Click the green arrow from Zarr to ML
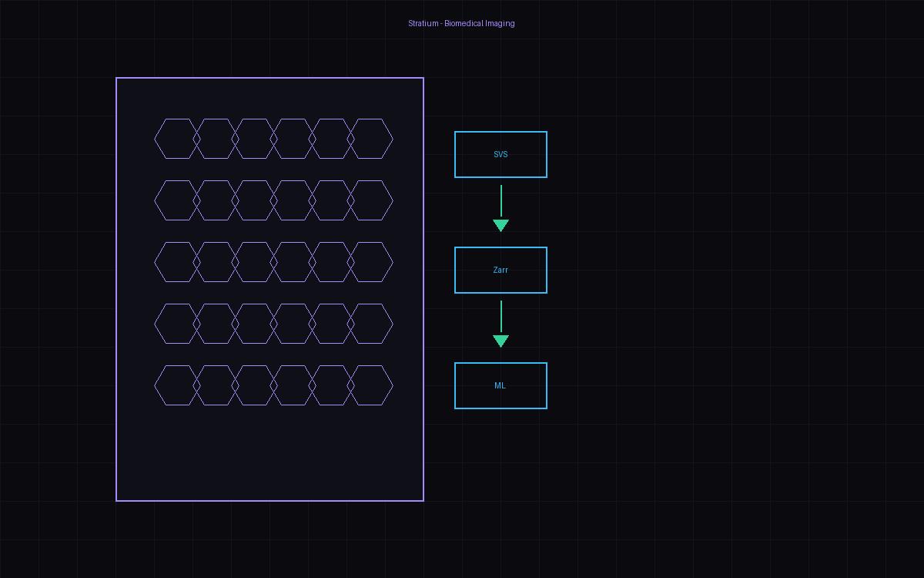Viewport: 924px width, 578px height. coord(500,324)
